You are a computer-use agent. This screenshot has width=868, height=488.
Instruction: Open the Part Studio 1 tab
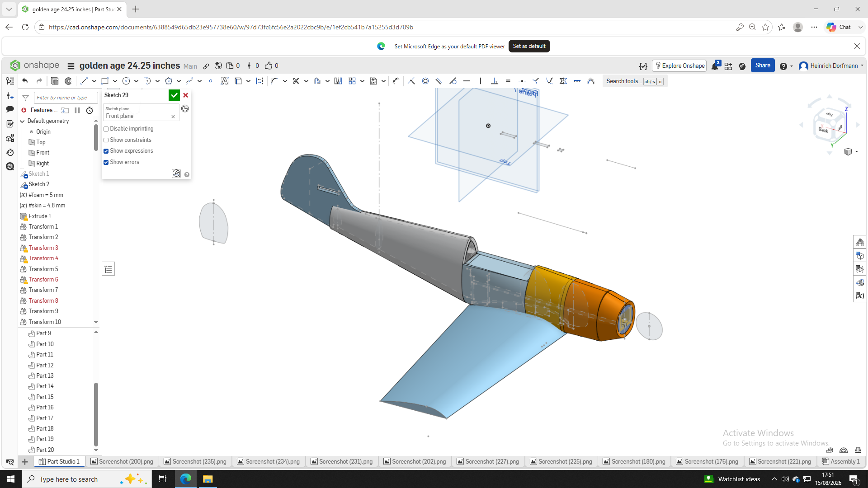click(59, 461)
